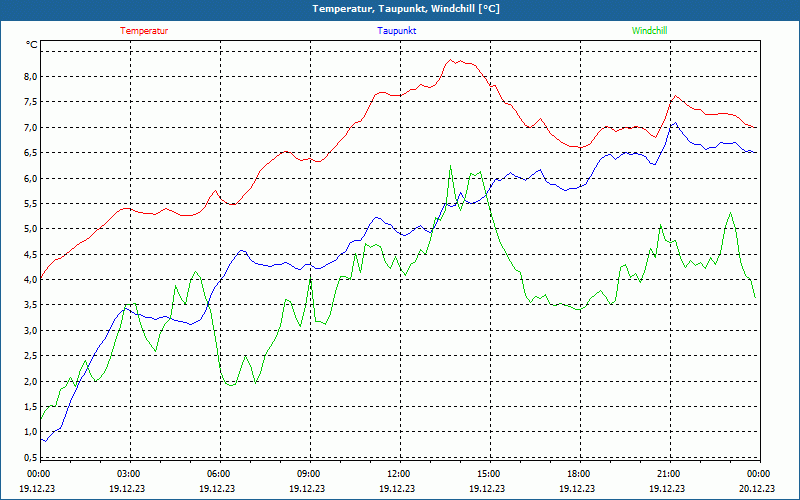Click the 1,5 y-axis value
This screenshot has width=800, height=500.
(32, 407)
